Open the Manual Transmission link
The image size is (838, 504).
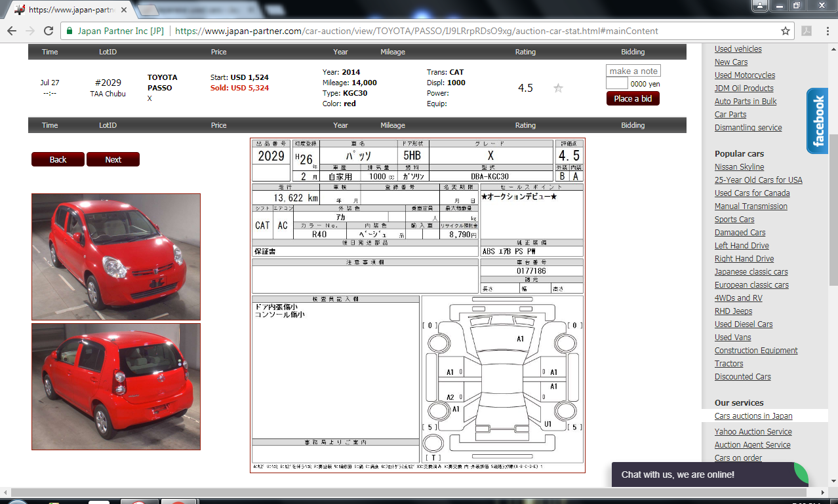(x=751, y=206)
